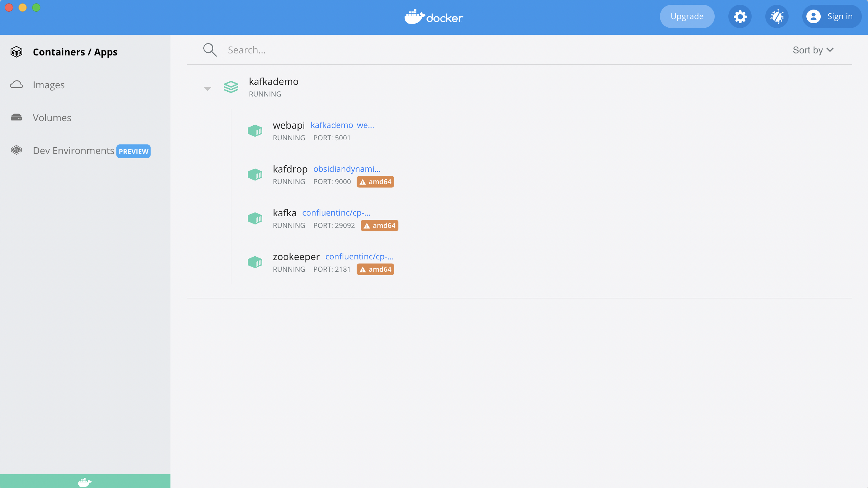Collapse the kafkademo app group
The height and width of the screenshot is (488, 868).
[207, 89]
